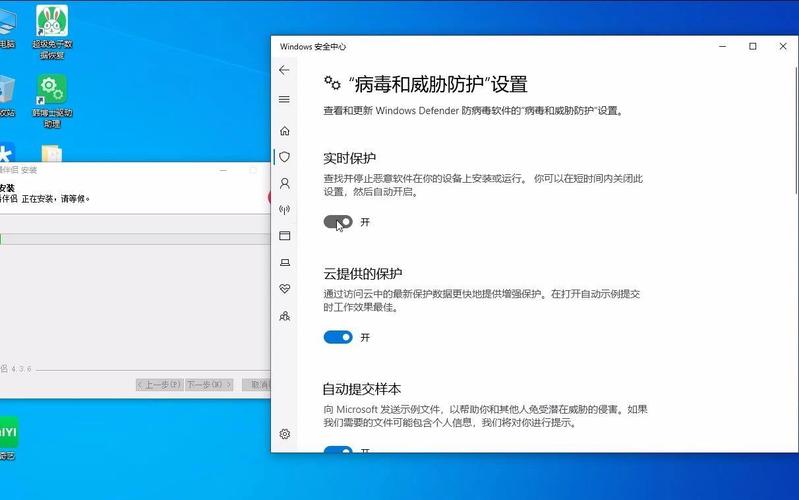Go back with the arrow in Windows Security
Viewport: 799px width, 500px height.
[284, 70]
